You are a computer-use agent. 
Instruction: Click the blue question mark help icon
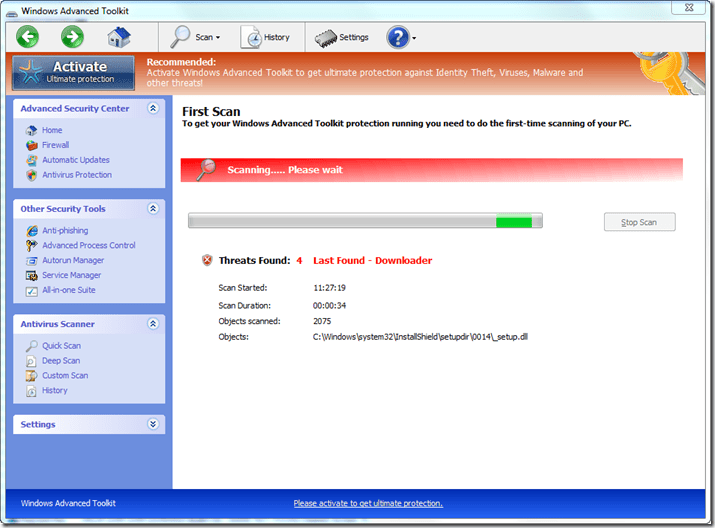pos(397,38)
